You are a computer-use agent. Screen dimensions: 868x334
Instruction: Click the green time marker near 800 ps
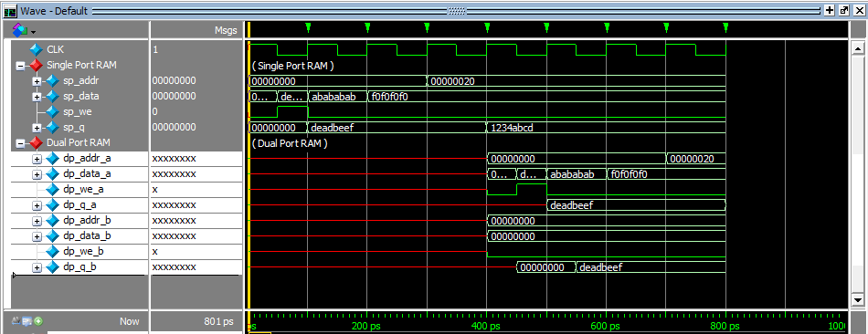pyautogui.click(x=725, y=27)
